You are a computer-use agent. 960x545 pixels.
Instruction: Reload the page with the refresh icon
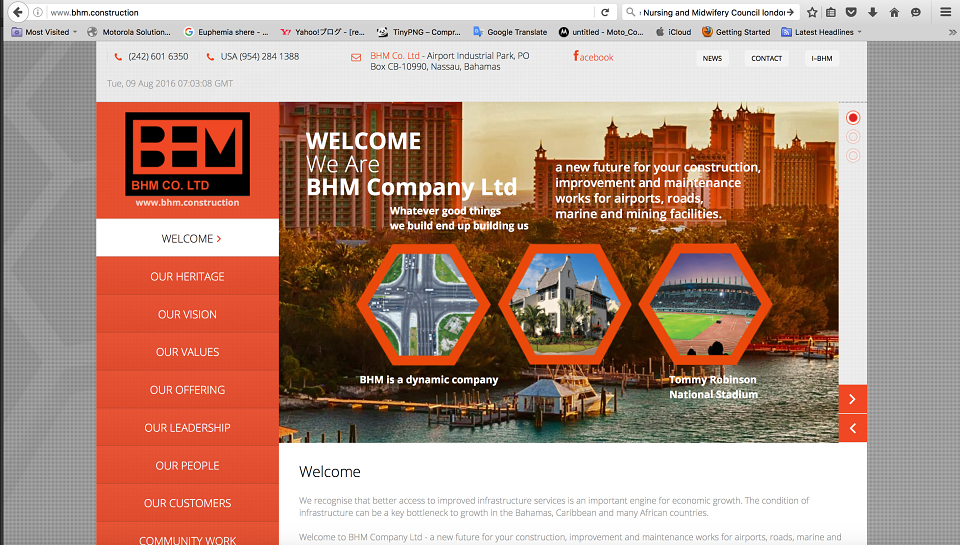tap(605, 12)
